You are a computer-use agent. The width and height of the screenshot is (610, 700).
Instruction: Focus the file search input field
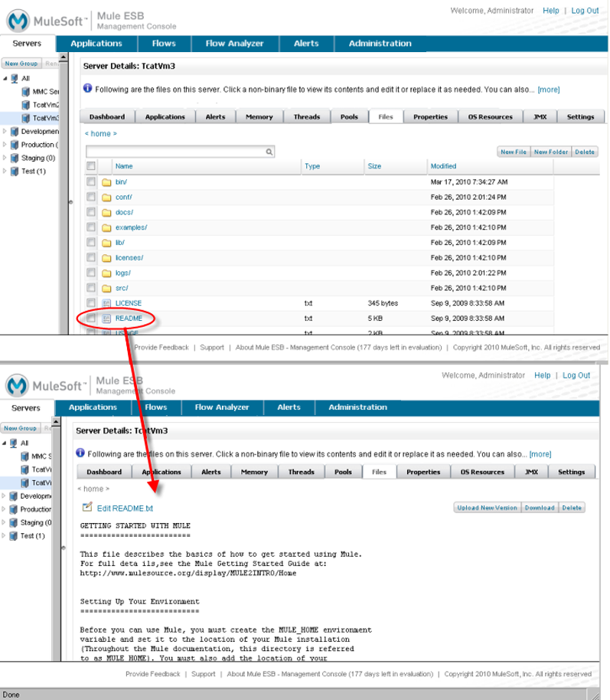[176, 152]
